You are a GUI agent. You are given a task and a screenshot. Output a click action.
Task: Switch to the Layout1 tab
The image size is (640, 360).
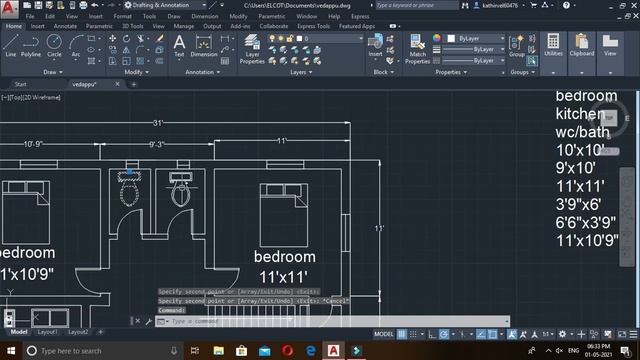coord(47,332)
